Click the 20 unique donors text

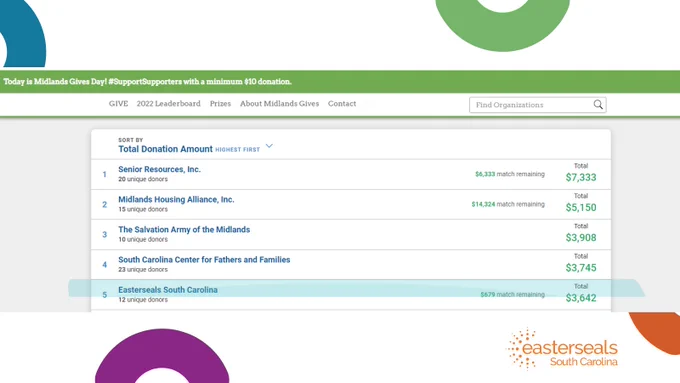pos(143,179)
